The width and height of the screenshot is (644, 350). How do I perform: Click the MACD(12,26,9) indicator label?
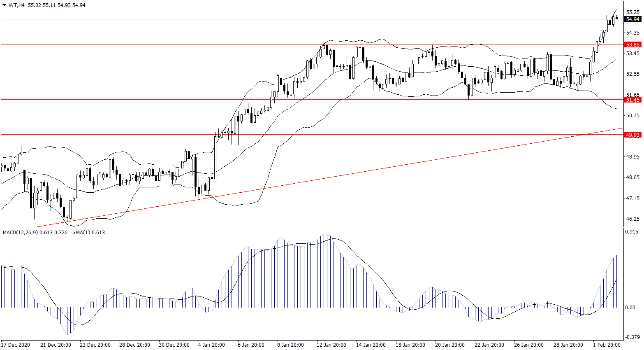coord(20,233)
